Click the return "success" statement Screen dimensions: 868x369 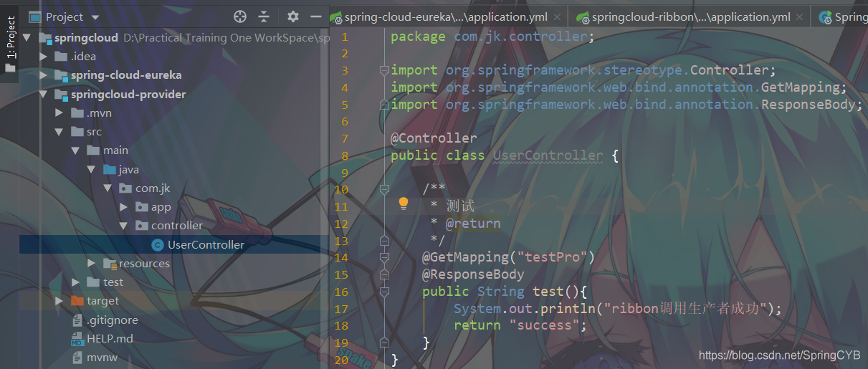(520, 325)
